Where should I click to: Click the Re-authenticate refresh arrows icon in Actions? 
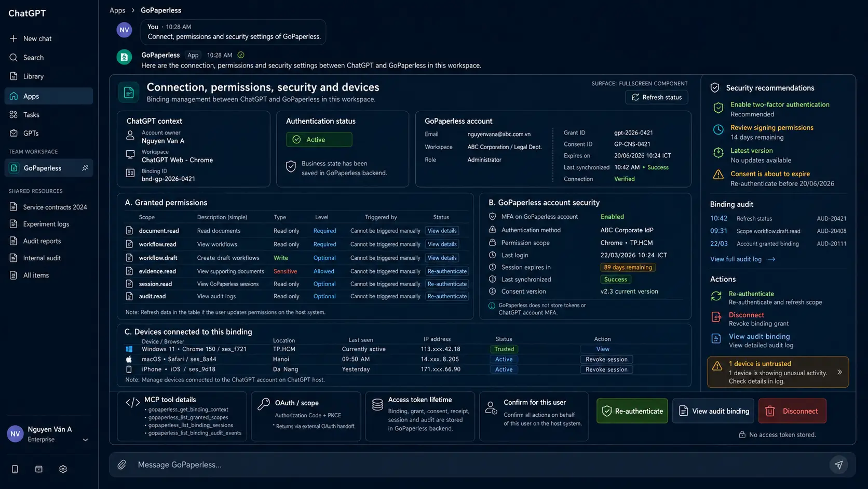pyautogui.click(x=716, y=296)
